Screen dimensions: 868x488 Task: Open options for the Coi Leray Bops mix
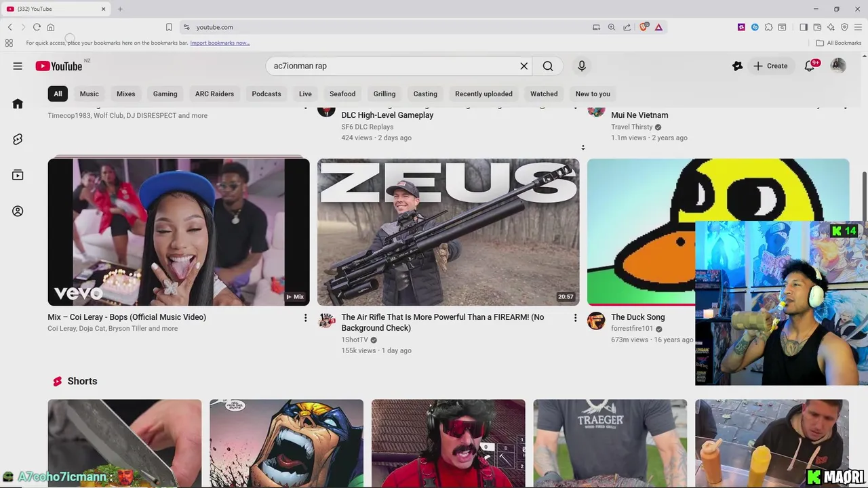coord(305,318)
